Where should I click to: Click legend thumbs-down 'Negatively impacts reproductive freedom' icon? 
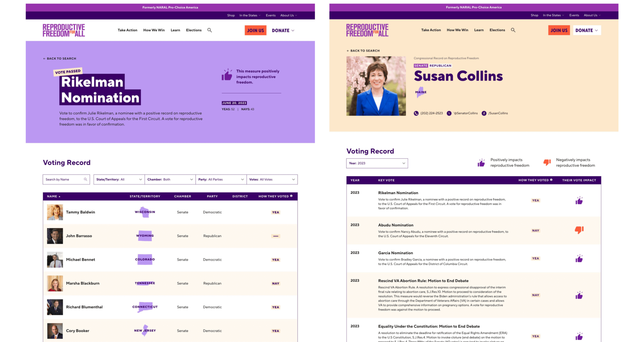[x=547, y=162]
